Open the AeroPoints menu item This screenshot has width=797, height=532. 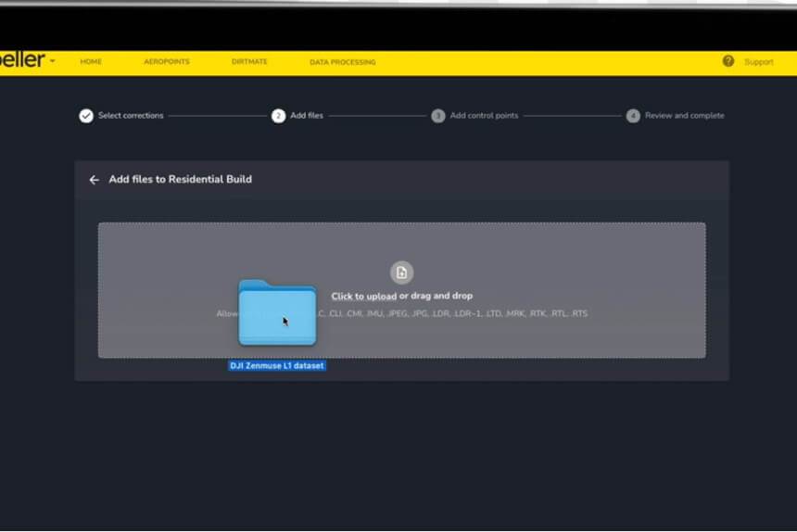(167, 62)
